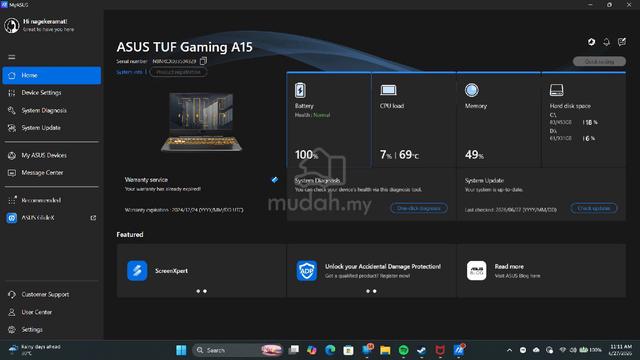640x360 pixels.
Task: Click the ASUS blog logo icon
Action: pyautogui.click(x=476, y=271)
